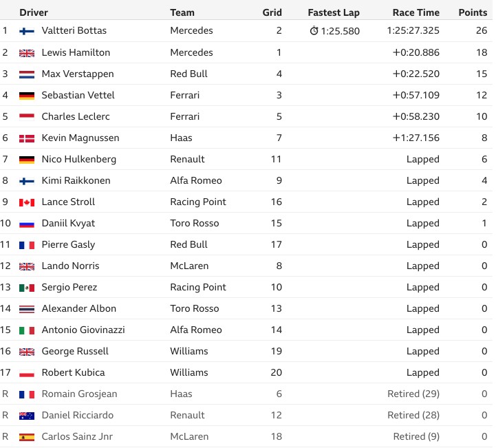The image size is (496, 448).
Task: Click the fastest lap stopwatch icon
Action: (x=314, y=31)
